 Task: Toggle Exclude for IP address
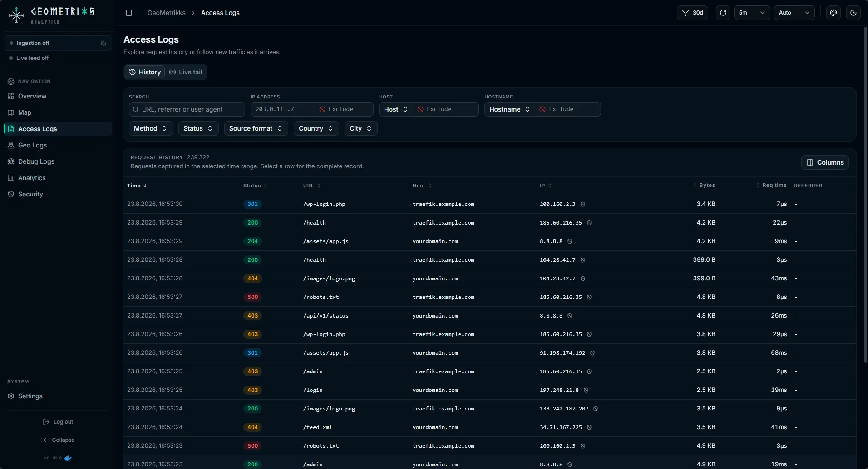pyautogui.click(x=345, y=109)
